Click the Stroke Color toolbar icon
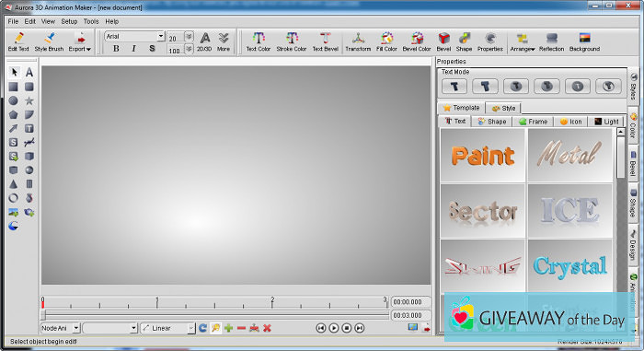This screenshot has height=351, width=644. (x=292, y=42)
